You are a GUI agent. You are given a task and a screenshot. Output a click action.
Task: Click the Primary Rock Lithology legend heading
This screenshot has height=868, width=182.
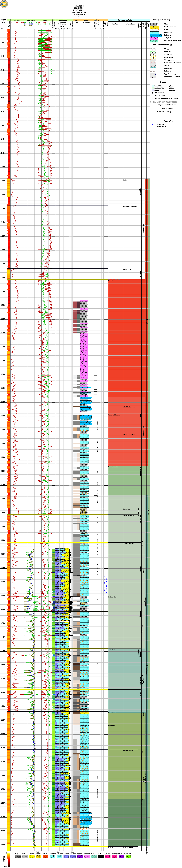click(x=162, y=20)
